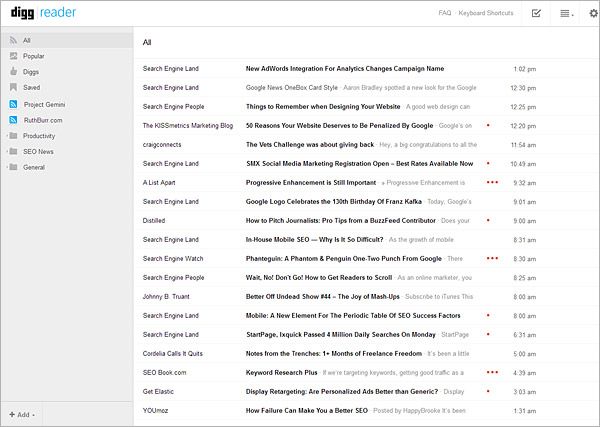Open the Progressive Enhancement is Still Important article
The width and height of the screenshot is (600, 427).
[x=310, y=183]
